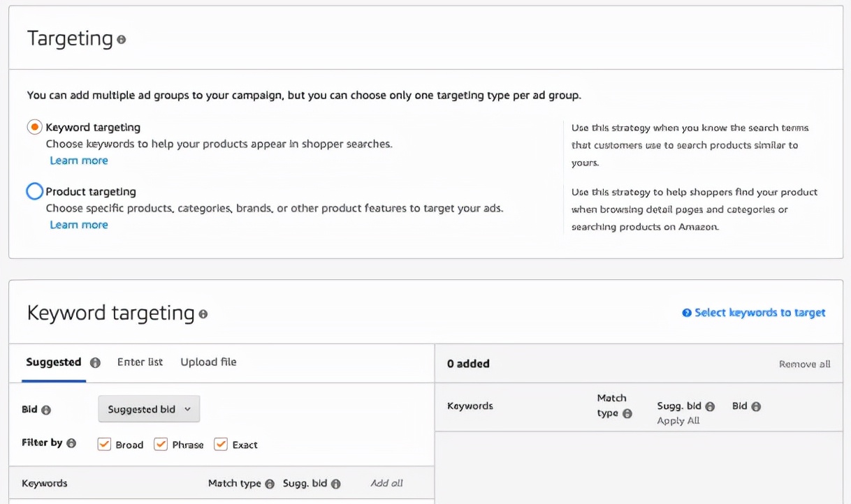Open the Suggested bid dropdown
This screenshot has height=504, width=851.
pyautogui.click(x=149, y=409)
